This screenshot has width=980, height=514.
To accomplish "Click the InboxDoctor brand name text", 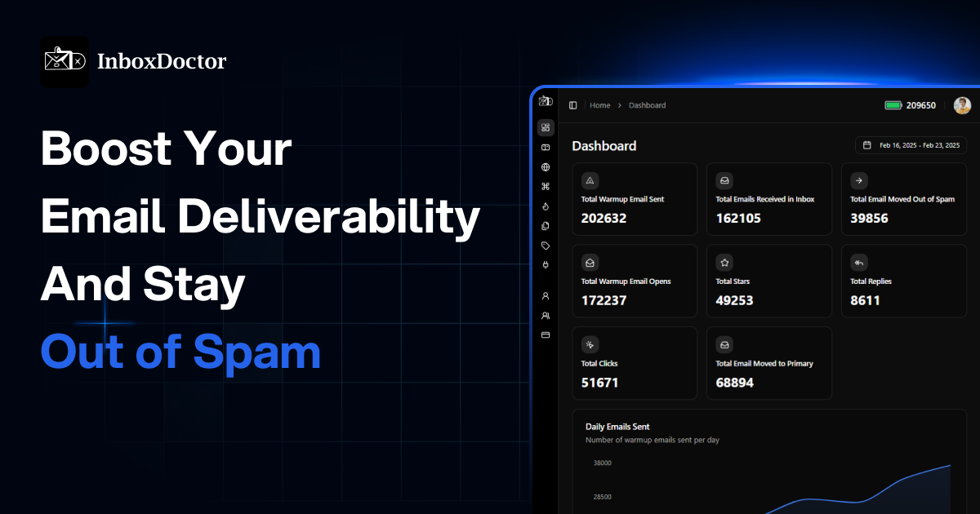I will 162,61.
